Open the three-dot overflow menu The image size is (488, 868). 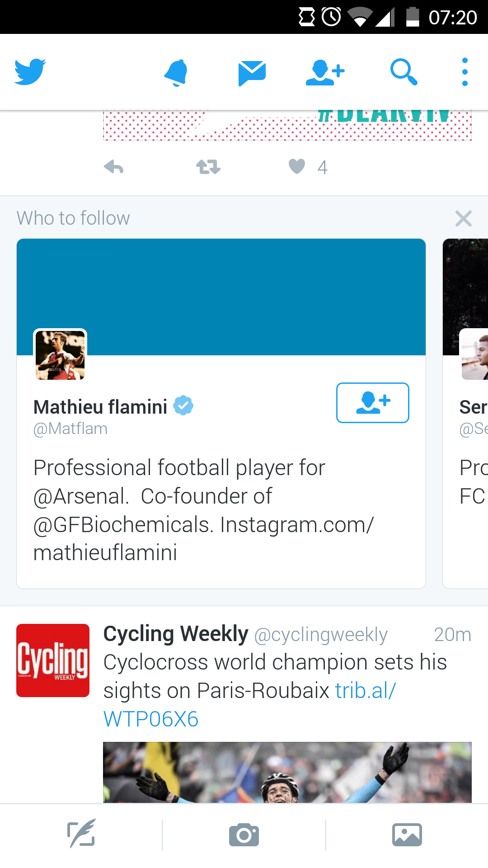coord(465,72)
